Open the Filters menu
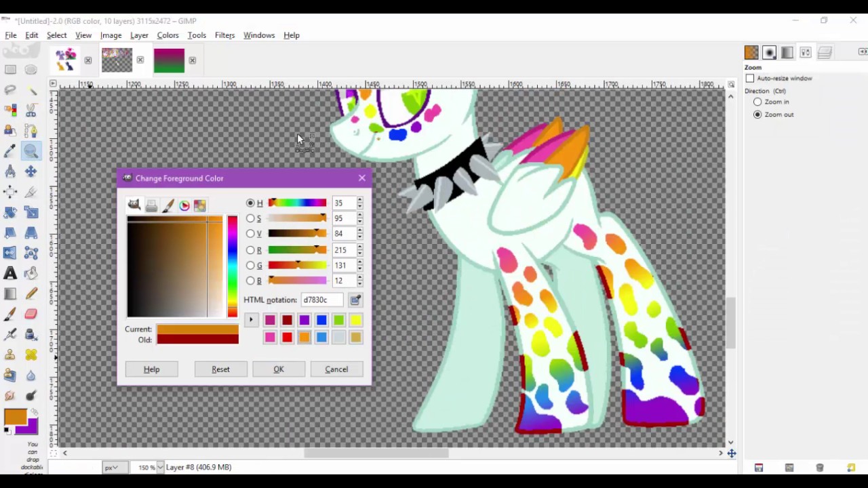The image size is (868, 488). (x=224, y=35)
